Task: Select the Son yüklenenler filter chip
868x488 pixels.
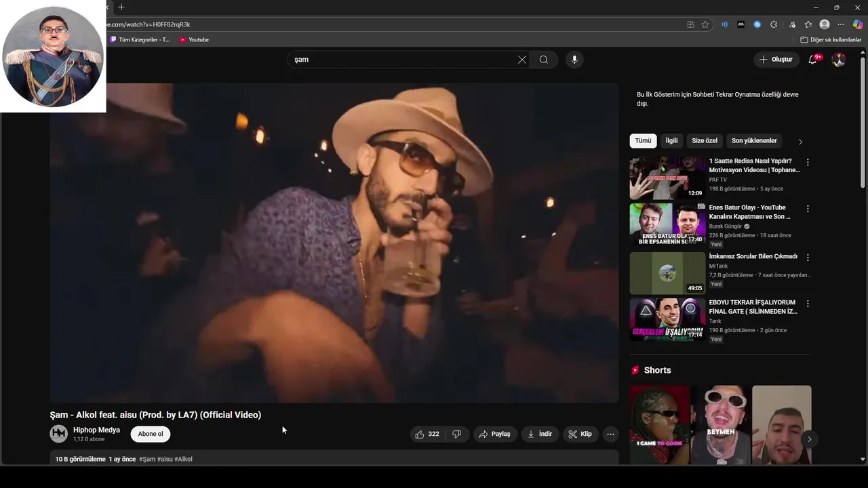Action: point(754,141)
